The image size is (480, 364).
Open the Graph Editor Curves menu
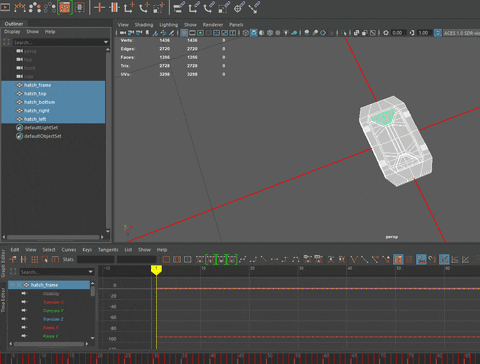pos(69,250)
